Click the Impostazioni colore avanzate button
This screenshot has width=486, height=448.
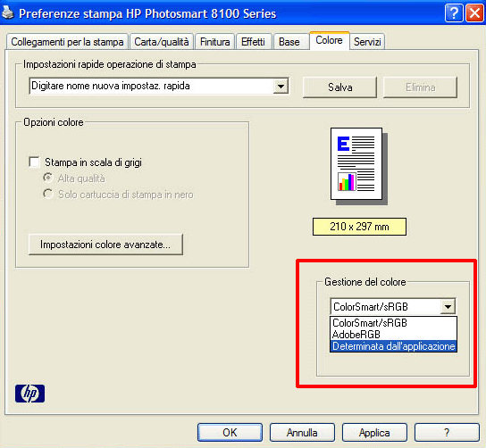[105, 245]
